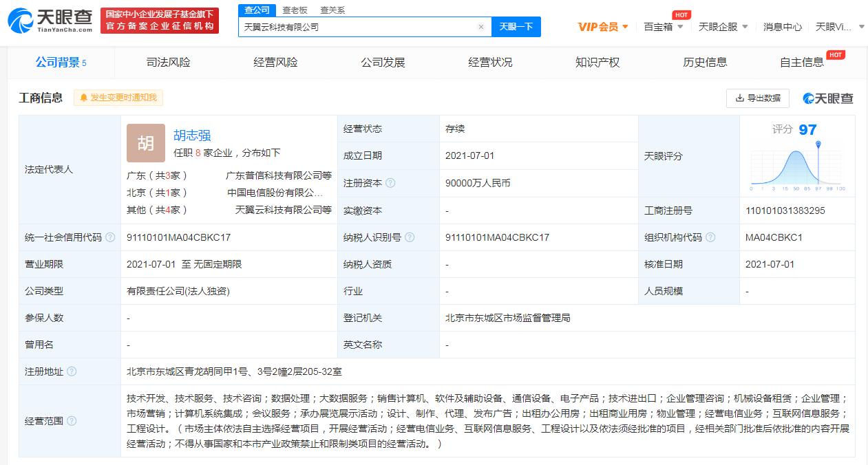Open the 百宝箱 dropdown menu
Viewport: 868px width, 465px height.
[664, 27]
